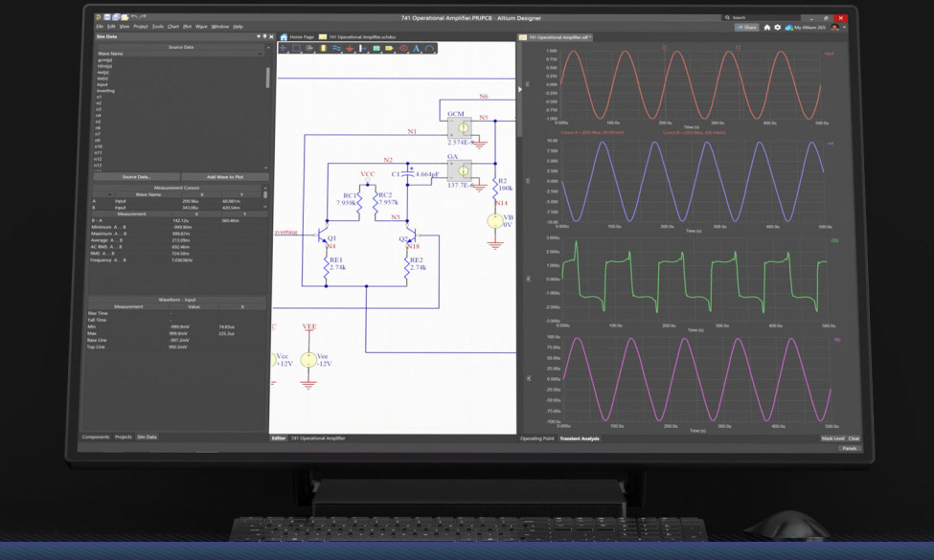Click the Wave Name column header in Source Data
The width and height of the screenshot is (934, 560).
pyautogui.click(x=179, y=54)
